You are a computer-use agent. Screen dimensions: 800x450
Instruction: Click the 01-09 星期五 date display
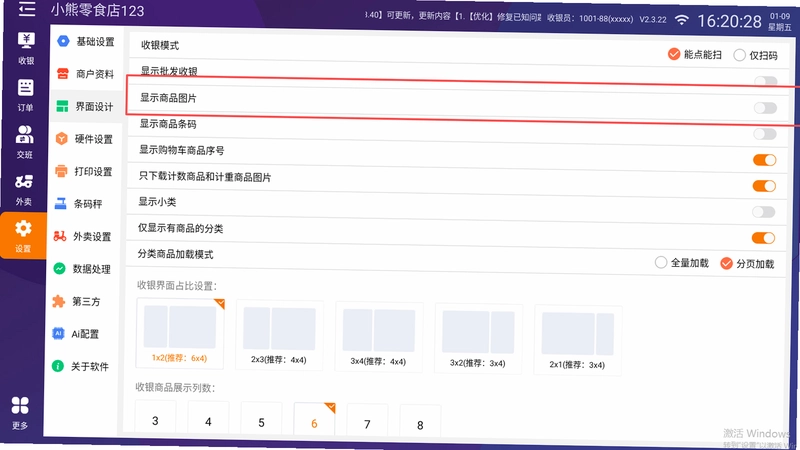780,22
